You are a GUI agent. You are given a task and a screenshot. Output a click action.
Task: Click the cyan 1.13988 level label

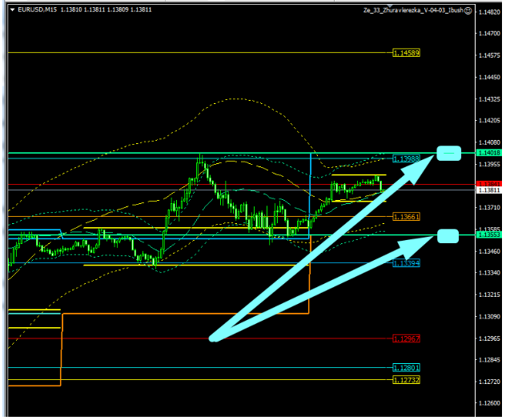pyautogui.click(x=406, y=159)
